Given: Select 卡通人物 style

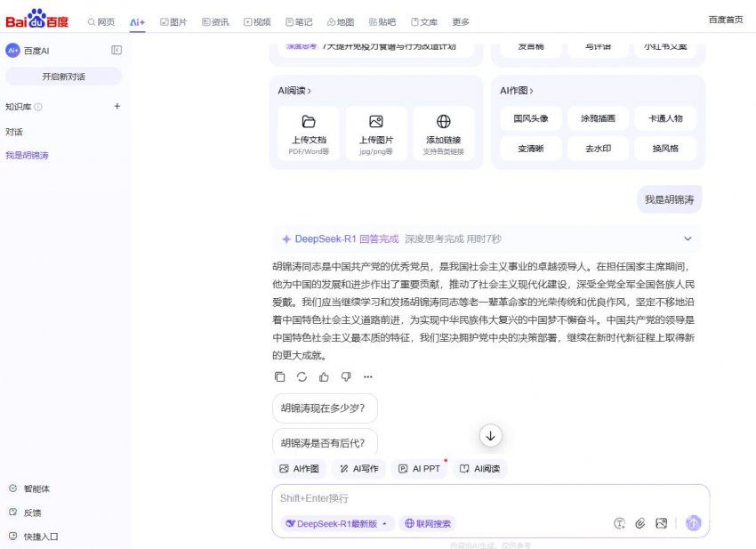Looking at the screenshot, I should click(665, 118).
